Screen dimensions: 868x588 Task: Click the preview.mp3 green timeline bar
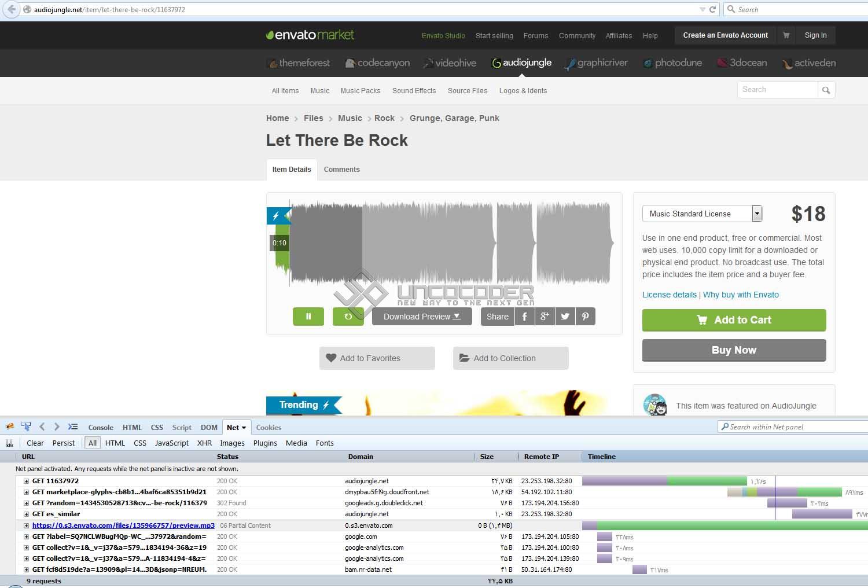pyautogui.click(x=732, y=525)
